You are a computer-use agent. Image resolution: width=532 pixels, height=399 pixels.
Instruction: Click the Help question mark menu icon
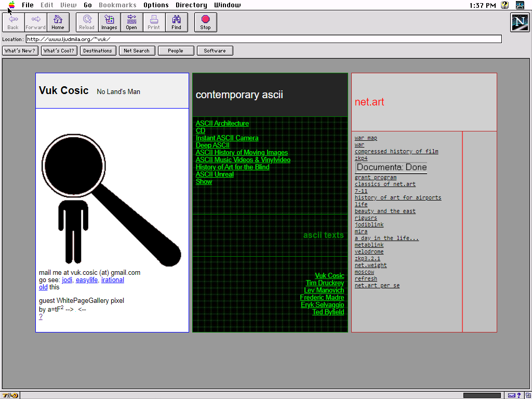pyautogui.click(x=504, y=5)
